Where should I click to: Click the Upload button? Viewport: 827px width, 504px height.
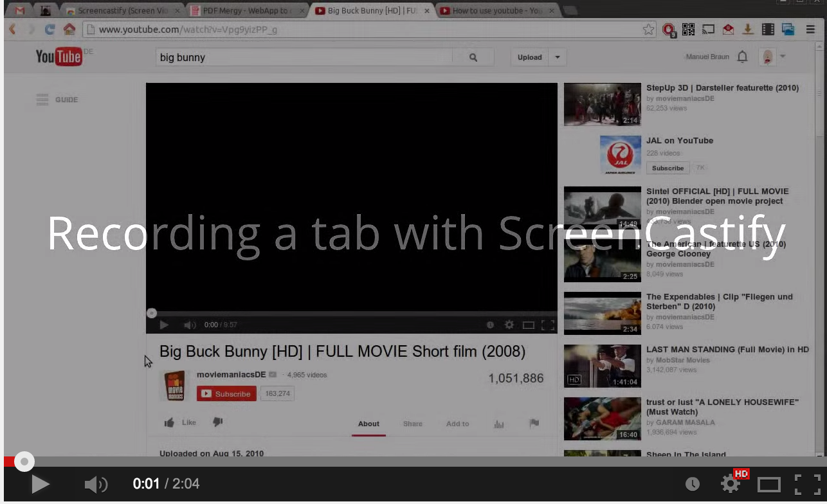point(530,57)
